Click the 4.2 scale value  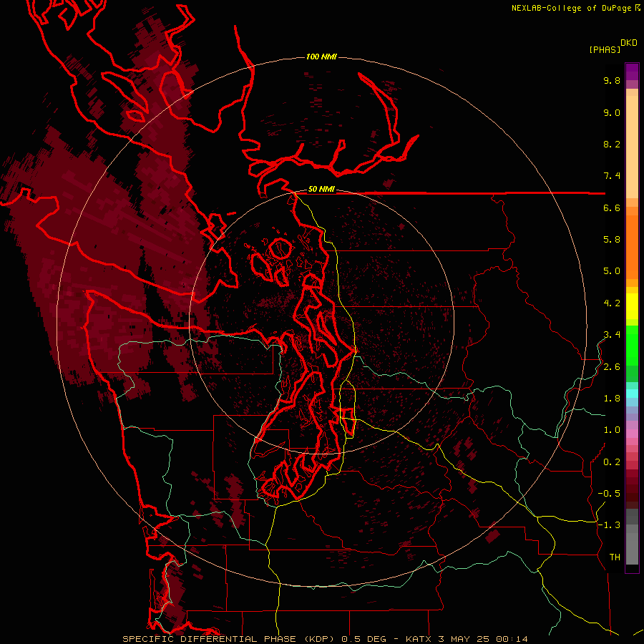[612, 303]
